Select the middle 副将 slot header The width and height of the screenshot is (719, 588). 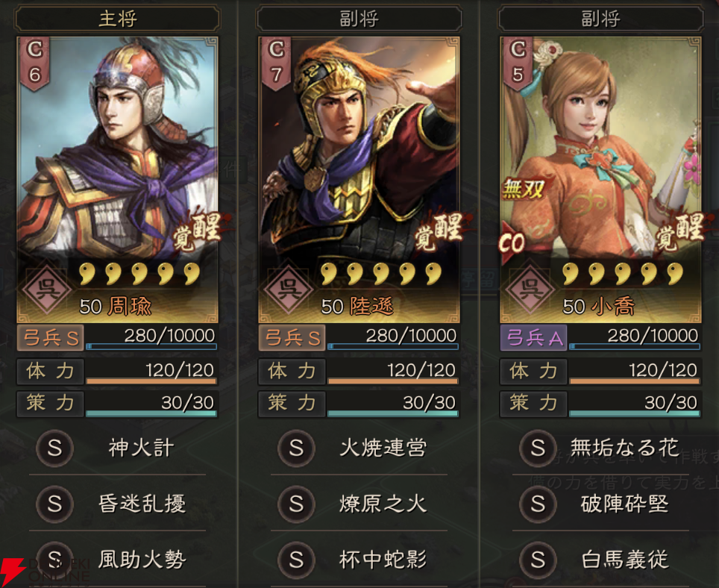click(x=359, y=19)
